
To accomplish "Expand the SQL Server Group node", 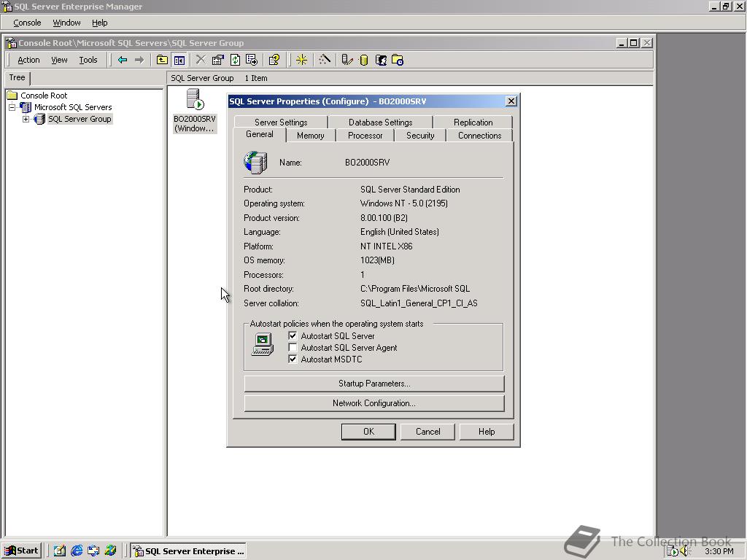I will (x=26, y=119).
